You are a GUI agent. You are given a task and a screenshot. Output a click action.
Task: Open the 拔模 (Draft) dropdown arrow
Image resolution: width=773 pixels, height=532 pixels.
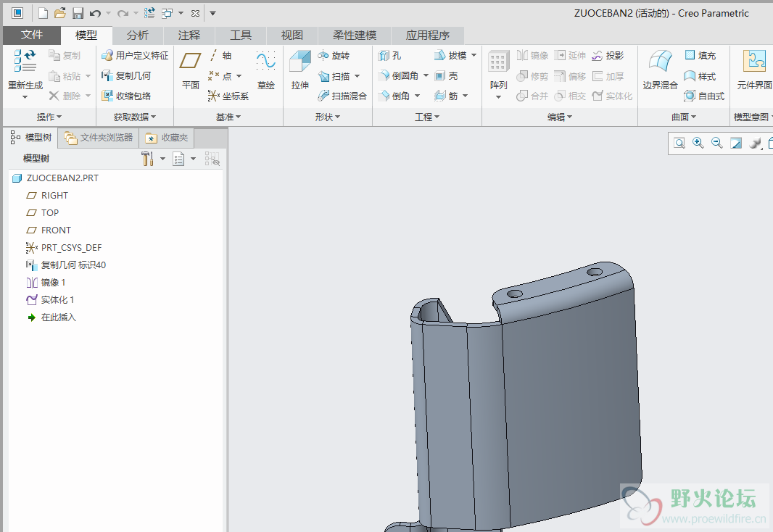coord(474,55)
